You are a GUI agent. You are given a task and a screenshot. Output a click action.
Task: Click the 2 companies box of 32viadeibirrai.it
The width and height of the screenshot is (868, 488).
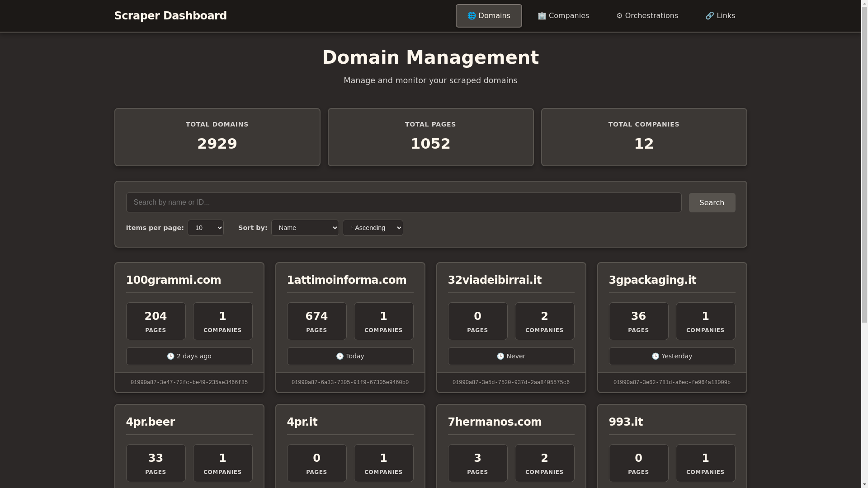coord(544,321)
